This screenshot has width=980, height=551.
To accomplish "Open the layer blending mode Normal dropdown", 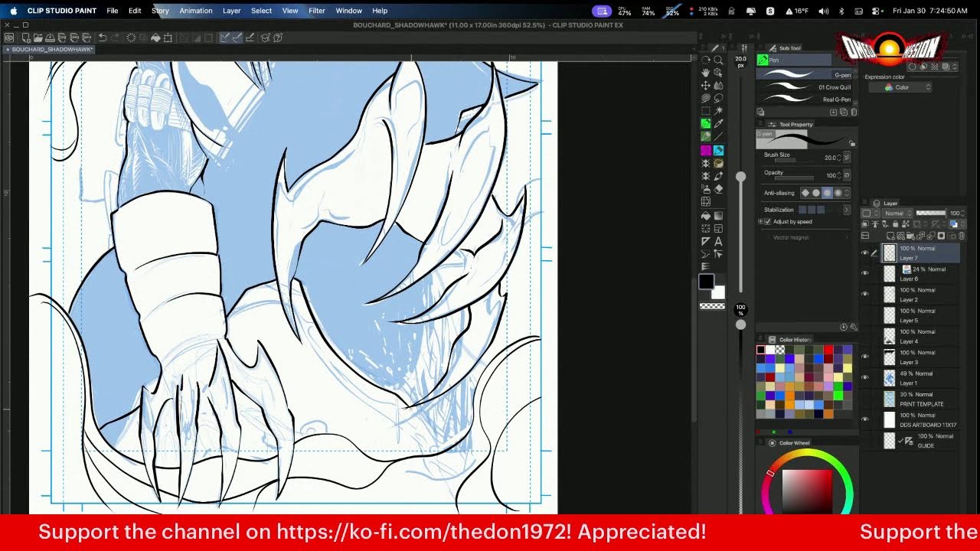I will coord(897,213).
